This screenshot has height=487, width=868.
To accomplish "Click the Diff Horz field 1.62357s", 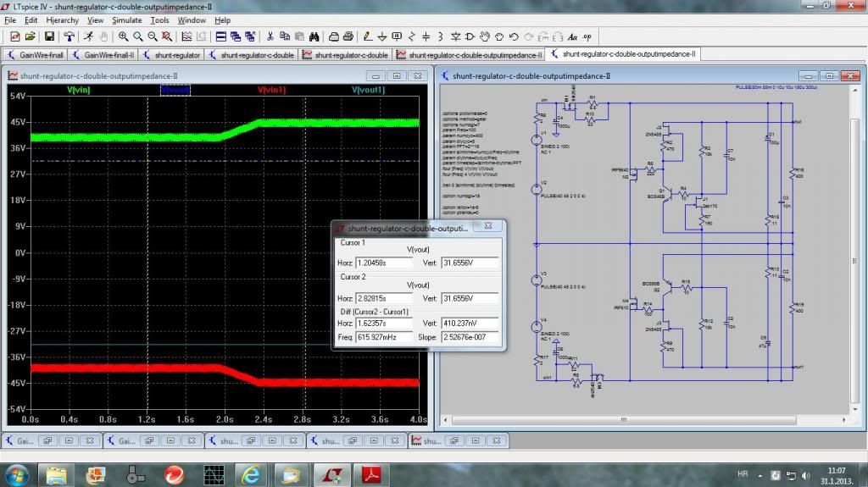I will click(384, 324).
